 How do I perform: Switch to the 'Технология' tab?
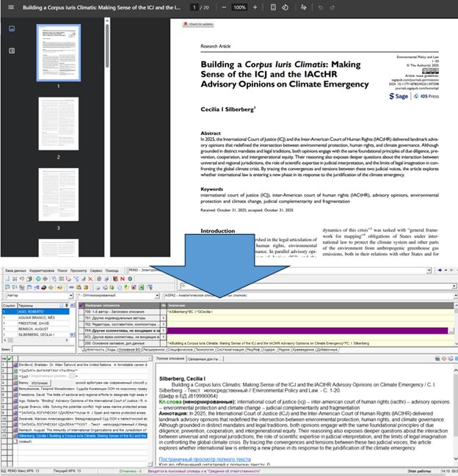coord(204,350)
